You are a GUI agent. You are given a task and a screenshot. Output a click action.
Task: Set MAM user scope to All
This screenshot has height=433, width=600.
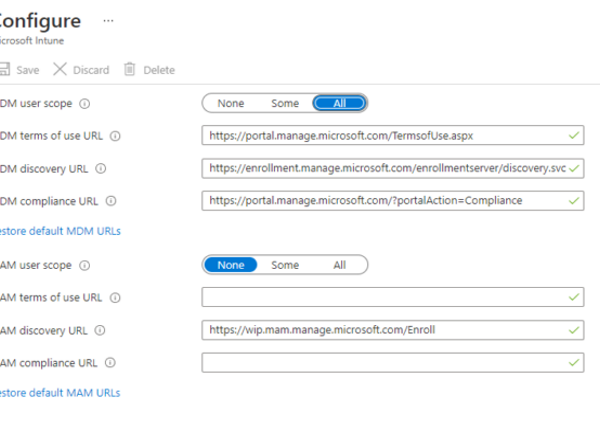pos(339,265)
